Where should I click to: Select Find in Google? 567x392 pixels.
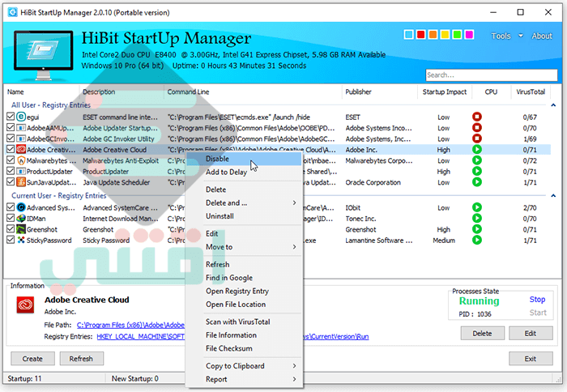tap(244, 278)
